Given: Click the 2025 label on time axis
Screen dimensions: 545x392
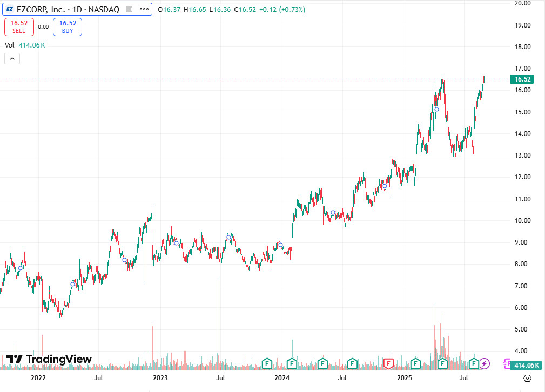Looking at the screenshot, I should (x=404, y=378).
